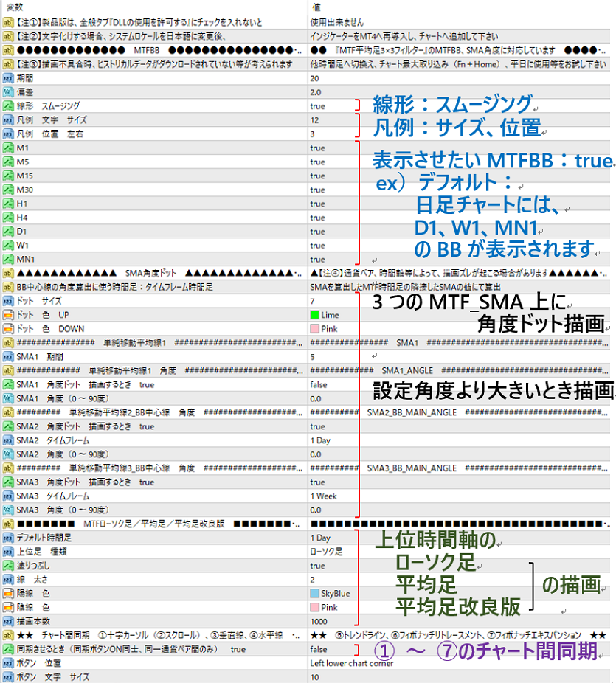Edit the 期間 value 20
Viewport: 616px width, 683px height.
(x=314, y=78)
